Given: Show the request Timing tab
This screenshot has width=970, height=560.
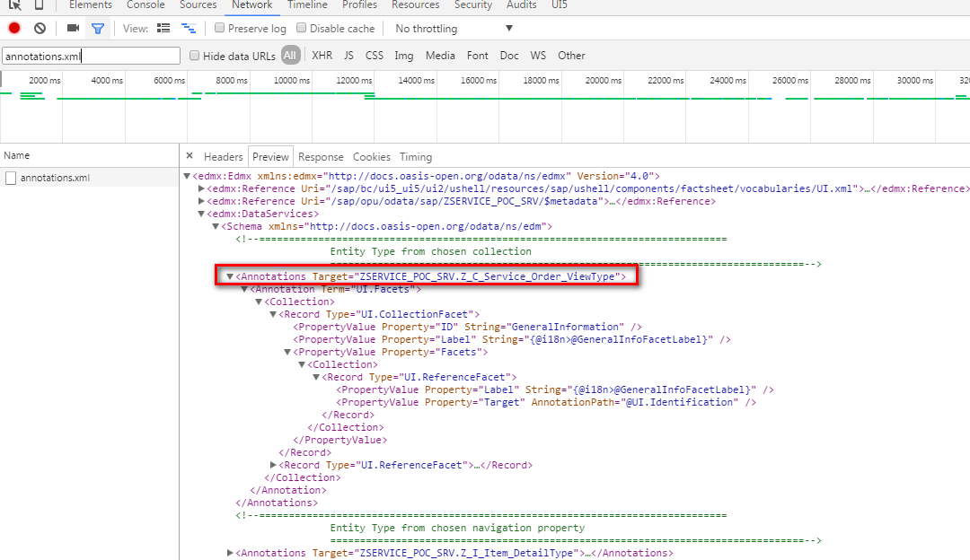Looking at the screenshot, I should tap(416, 157).
